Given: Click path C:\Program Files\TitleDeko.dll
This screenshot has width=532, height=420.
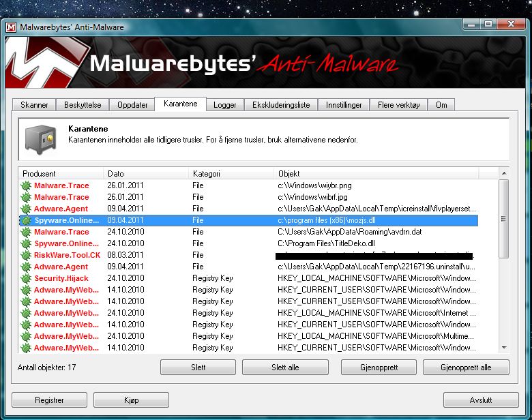Looking at the screenshot, I should point(326,243).
